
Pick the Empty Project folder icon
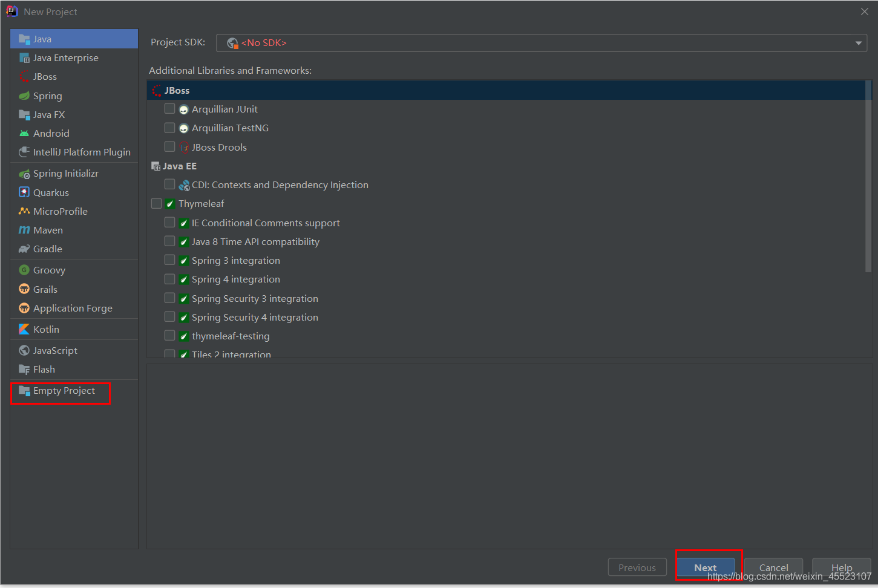tap(24, 391)
